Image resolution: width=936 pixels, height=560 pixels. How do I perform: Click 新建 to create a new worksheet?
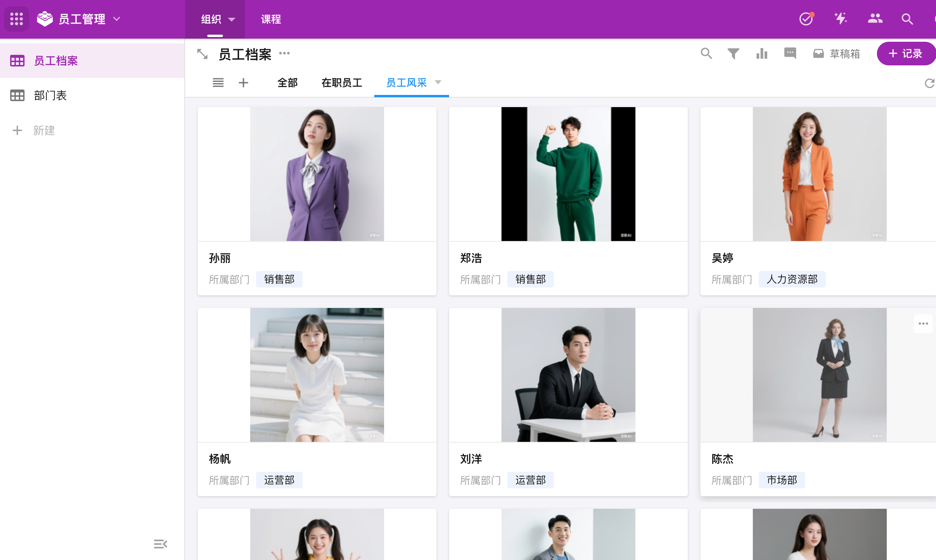coord(34,130)
